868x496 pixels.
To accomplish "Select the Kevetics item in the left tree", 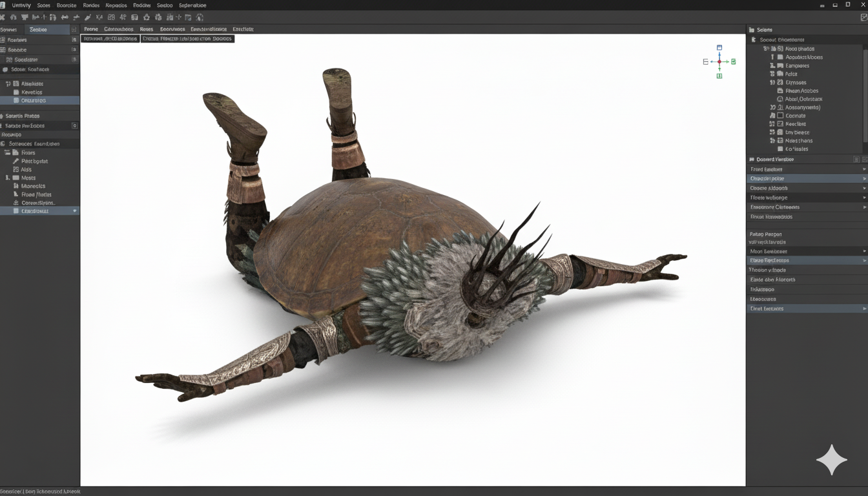I will coord(32,92).
